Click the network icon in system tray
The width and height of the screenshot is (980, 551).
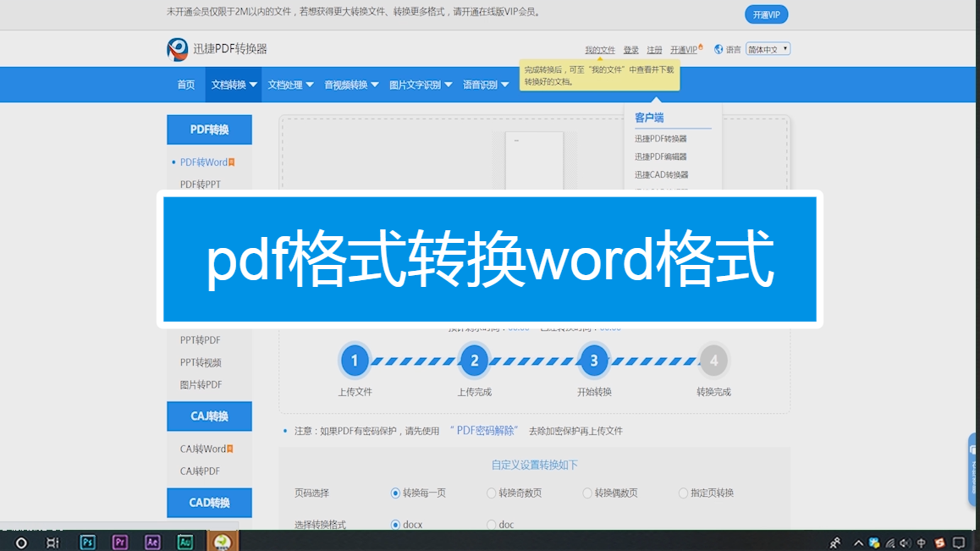(890, 543)
